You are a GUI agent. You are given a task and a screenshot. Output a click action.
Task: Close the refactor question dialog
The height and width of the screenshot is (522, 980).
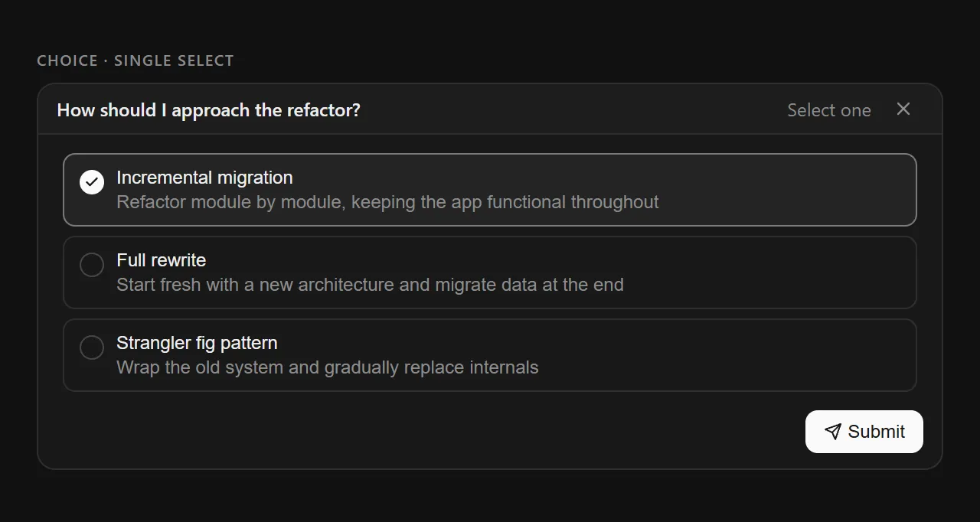coord(903,109)
